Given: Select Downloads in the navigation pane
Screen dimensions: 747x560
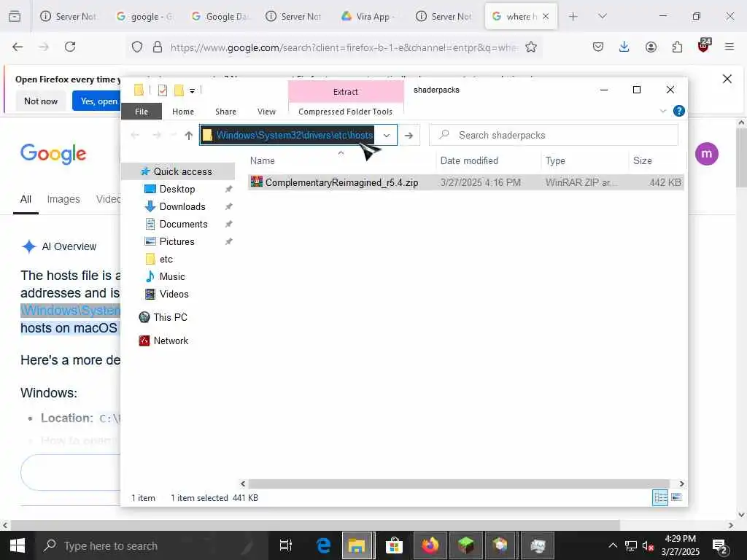Looking at the screenshot, I should pyautogui.click(x=182, y=206).
